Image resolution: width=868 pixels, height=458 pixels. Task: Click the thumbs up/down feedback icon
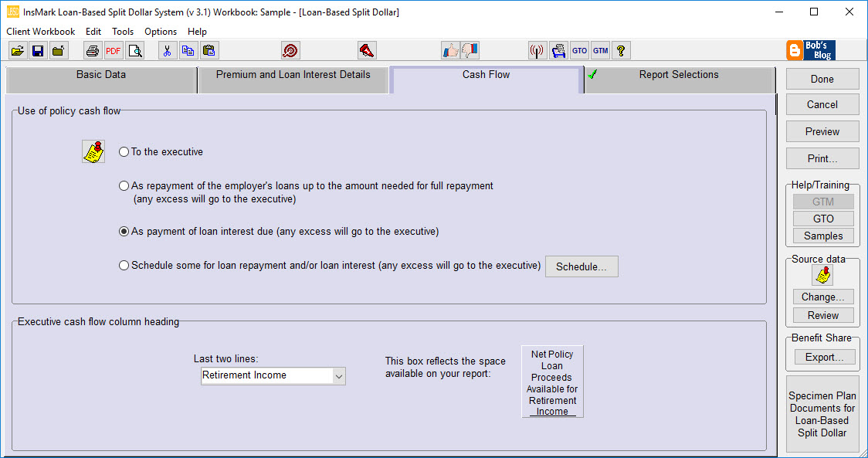[451, 50]
